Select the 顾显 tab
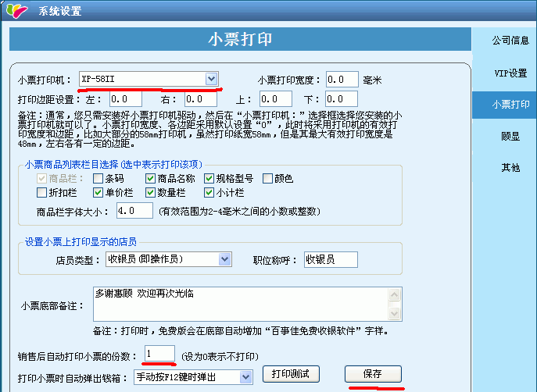Viewport: 537px width, 392px height. tap(504, 136)
